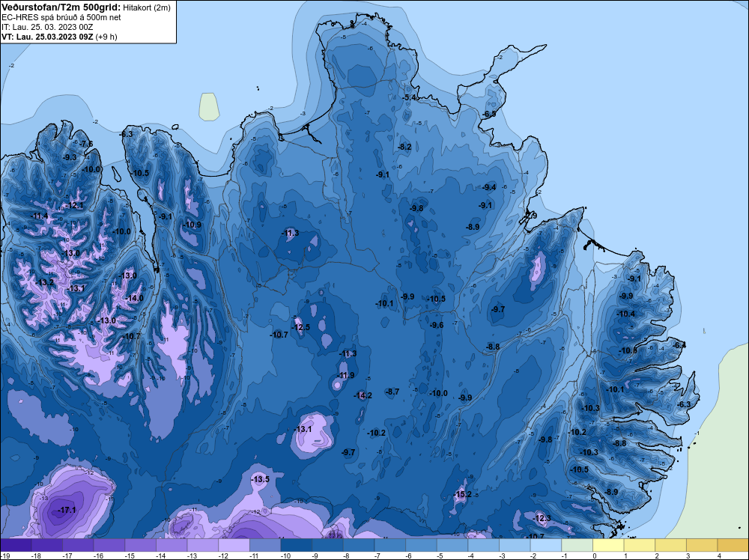Pick legend color between -12 and -11
749x560 pixels.
(234, 545)
